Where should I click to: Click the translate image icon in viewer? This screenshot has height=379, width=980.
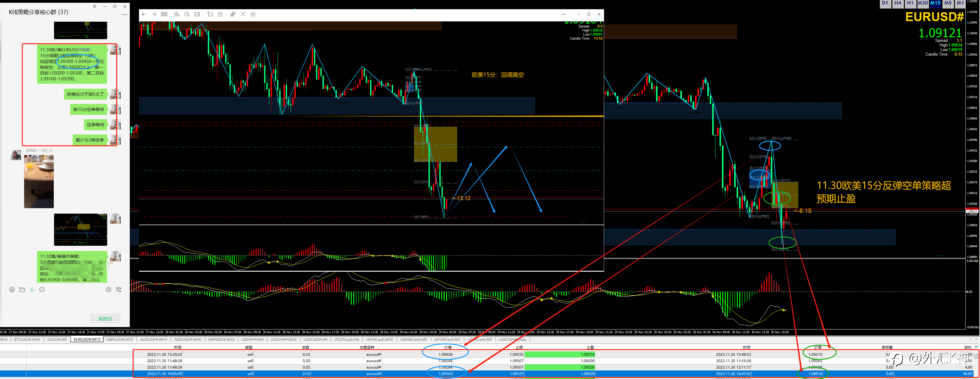[233, 14]
